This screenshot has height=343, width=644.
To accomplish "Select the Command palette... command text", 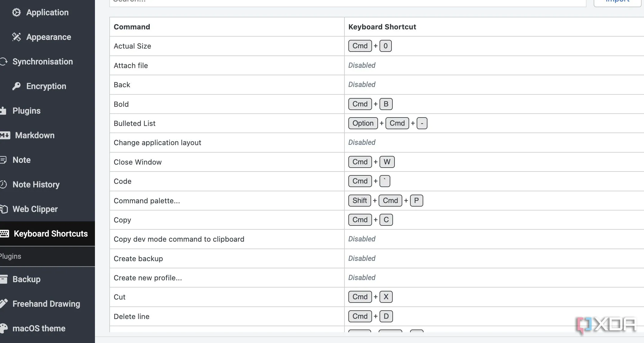I will tap(147, 201).
